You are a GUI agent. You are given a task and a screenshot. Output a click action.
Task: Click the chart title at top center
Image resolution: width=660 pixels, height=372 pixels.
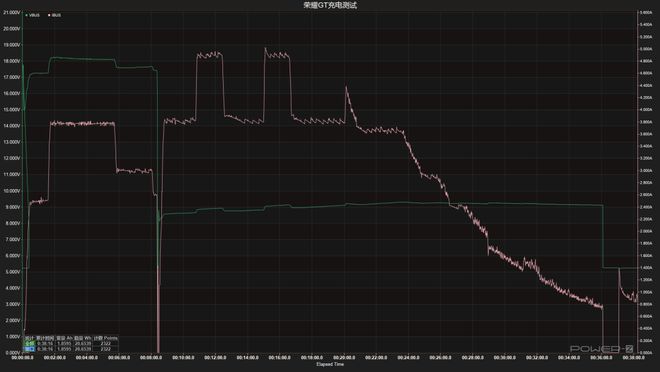(330, 5)
